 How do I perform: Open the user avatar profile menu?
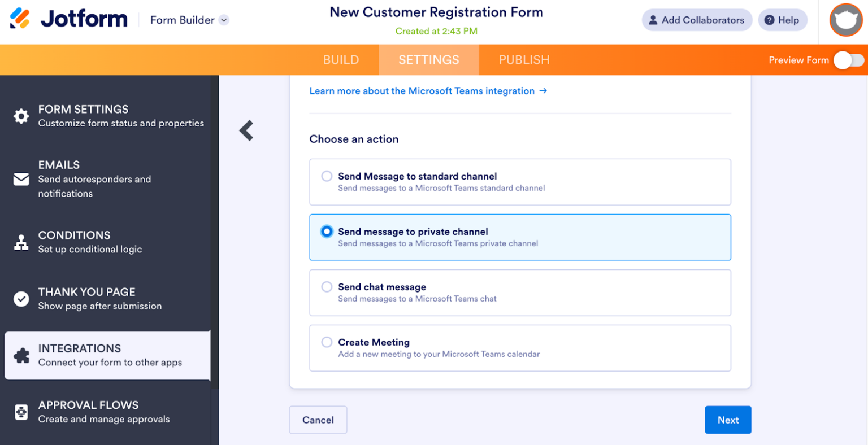coord(845,20)
